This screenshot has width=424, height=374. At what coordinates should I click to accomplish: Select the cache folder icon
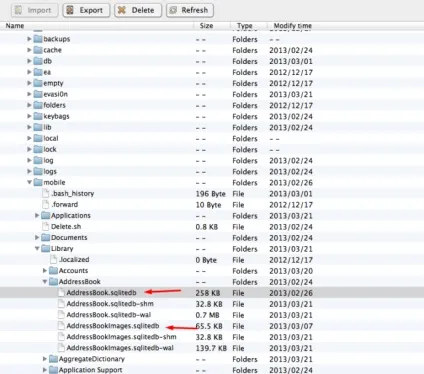38,50
